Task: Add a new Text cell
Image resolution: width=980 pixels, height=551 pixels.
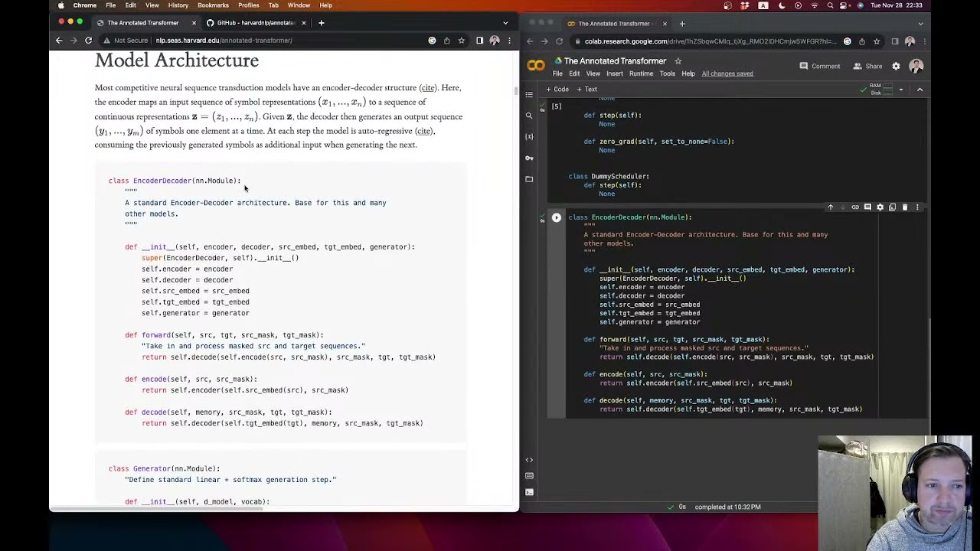Action: pos(587,90)
